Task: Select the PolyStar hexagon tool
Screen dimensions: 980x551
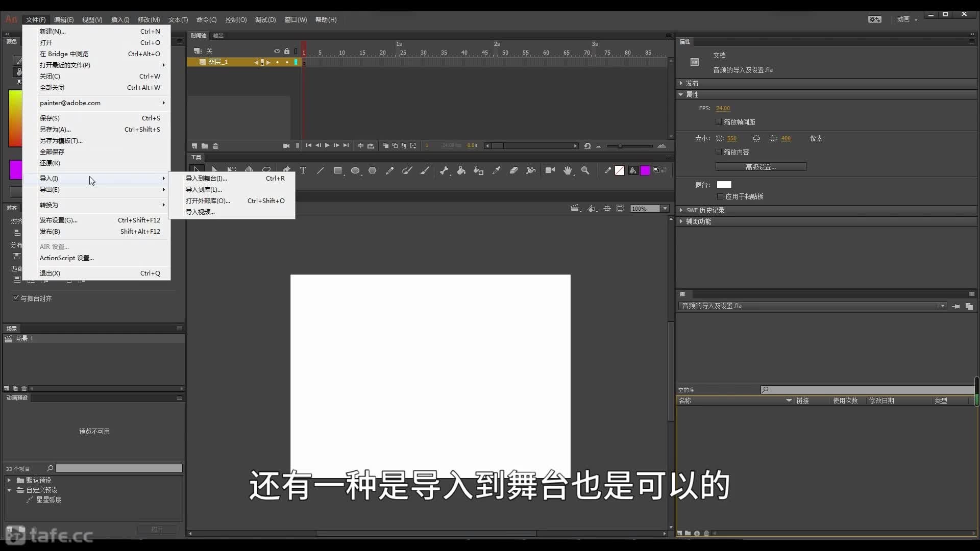Action: [373, 170]
